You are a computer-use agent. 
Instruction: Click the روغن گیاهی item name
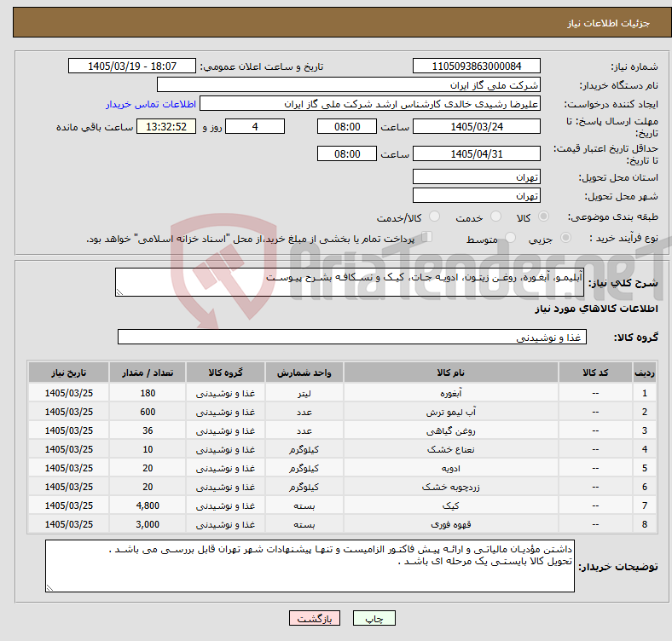point(451,430)
